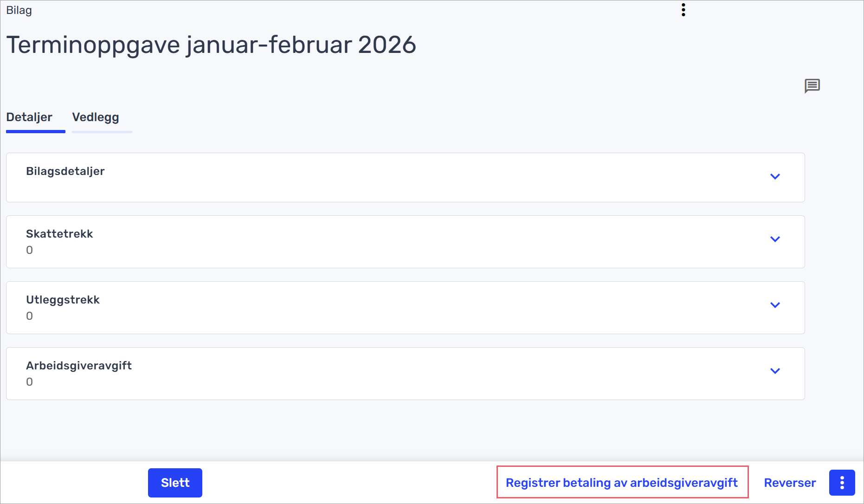864x504 pixels.
Task: Click the Reverser button
Action: click(790, 483)
